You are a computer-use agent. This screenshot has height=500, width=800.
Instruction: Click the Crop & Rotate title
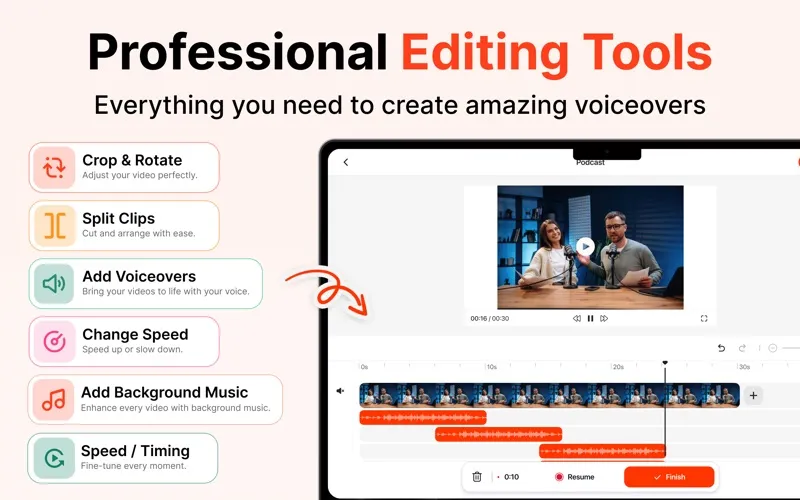132,160
